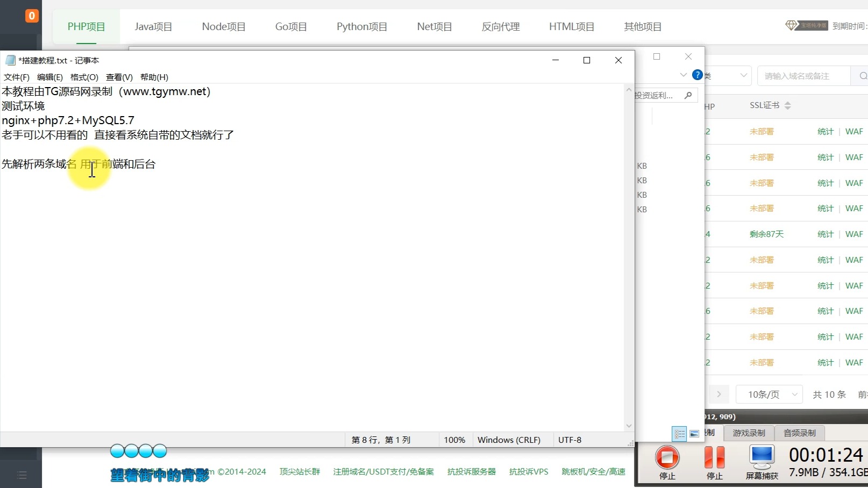Open the 顶尖站长群 footer link
This screenshot has width=868, height=488.
pyautogui.click(x=300, y=471)
